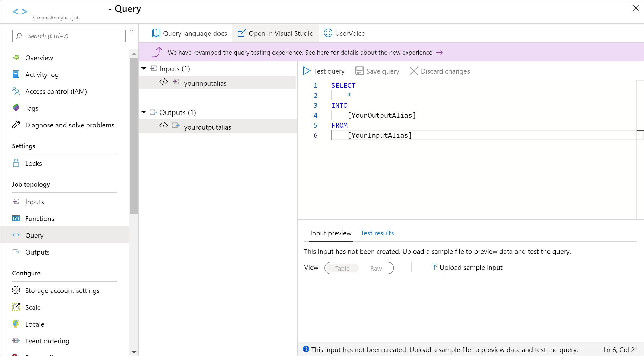
Task: Collapse the Outputs (1) tree group
Action: tap(144, 112)
